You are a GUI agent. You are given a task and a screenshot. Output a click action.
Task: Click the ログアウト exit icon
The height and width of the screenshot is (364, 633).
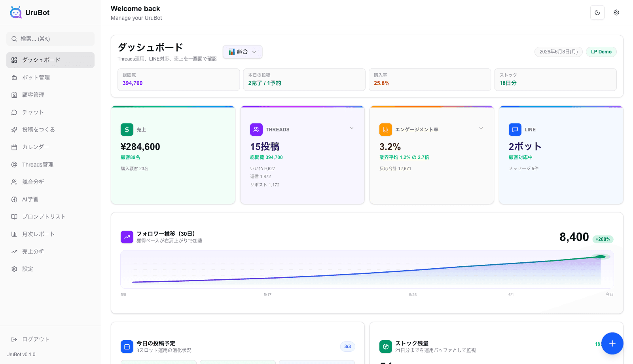[14, 339]
